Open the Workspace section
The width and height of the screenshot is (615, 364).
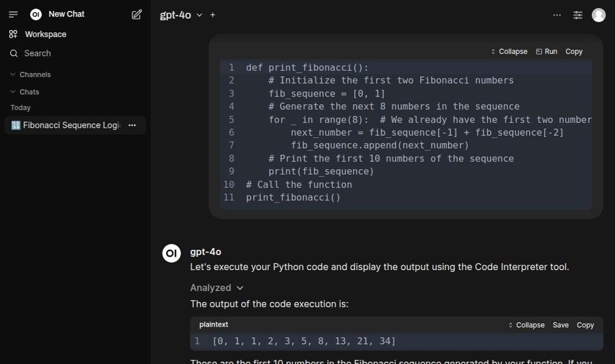click(45, 34)
